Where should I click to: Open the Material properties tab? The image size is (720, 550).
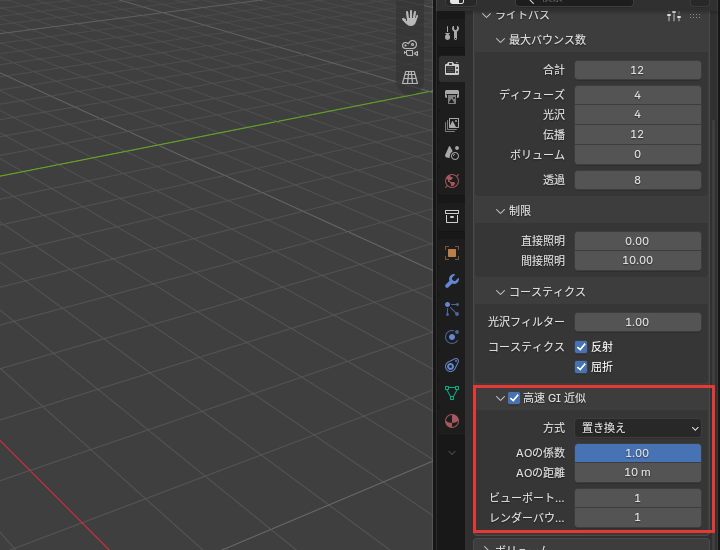click(x=452, y=421)
